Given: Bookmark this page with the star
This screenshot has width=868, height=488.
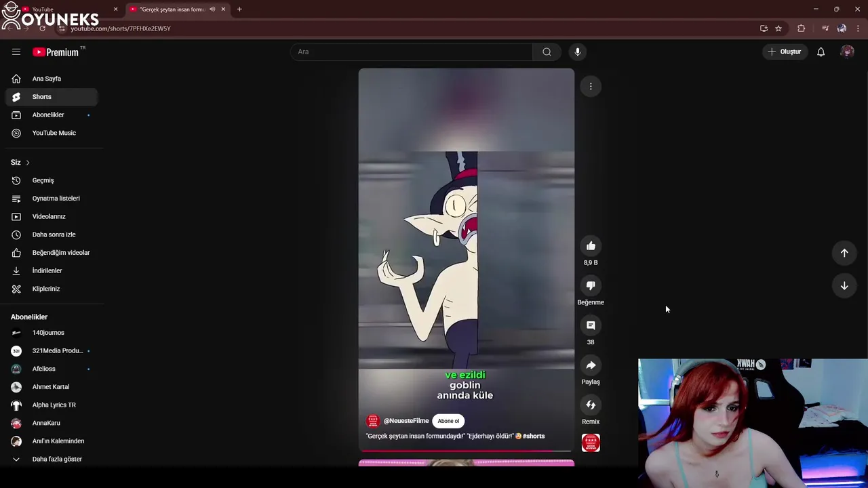Looking at the screenshot, I should point(778,28).
